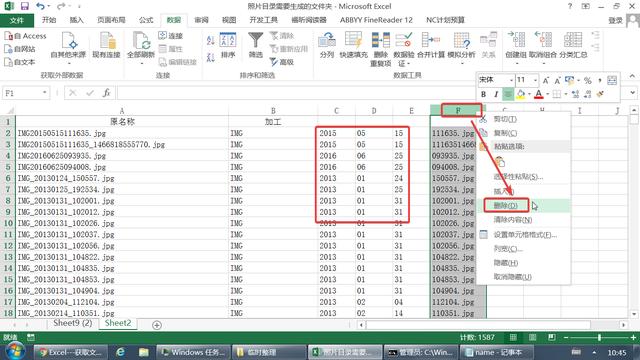Increase font size in mini toolbar
The height and width of the screenshot is (360, 640).
point(546,80)
